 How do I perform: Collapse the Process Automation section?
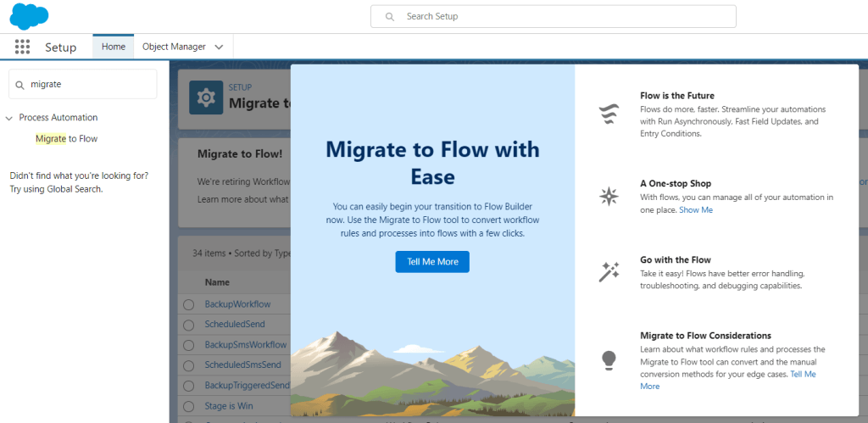click(8, 118)
